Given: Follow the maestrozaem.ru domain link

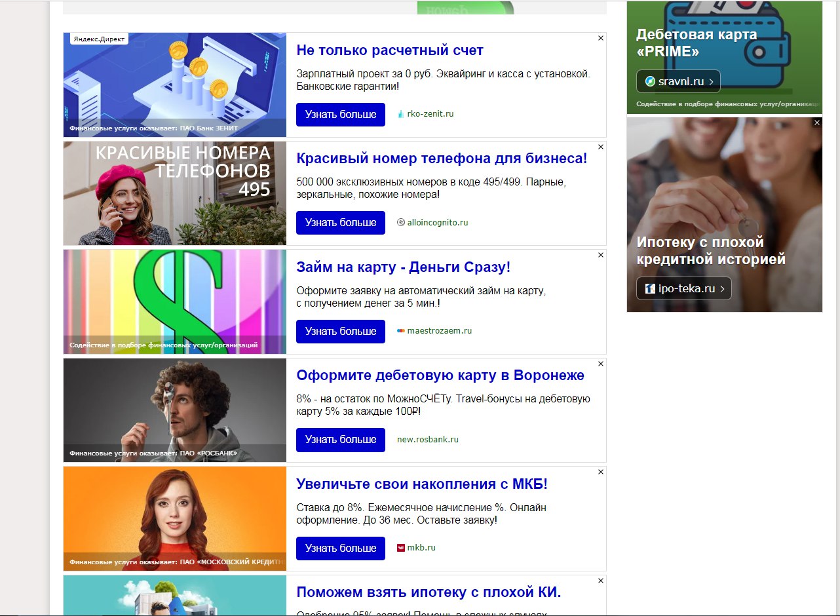Looking at the screenshot, I should coord(440,331).
